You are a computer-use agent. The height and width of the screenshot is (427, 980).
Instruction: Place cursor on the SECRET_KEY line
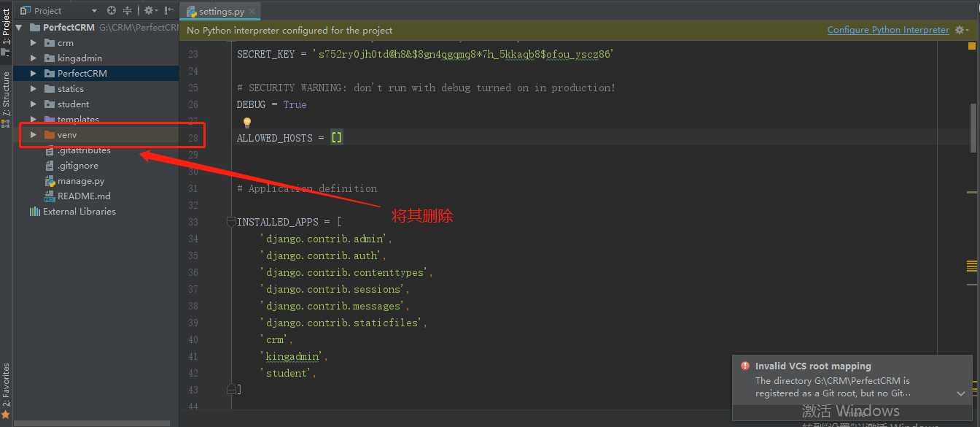click(x=426, y=54)
